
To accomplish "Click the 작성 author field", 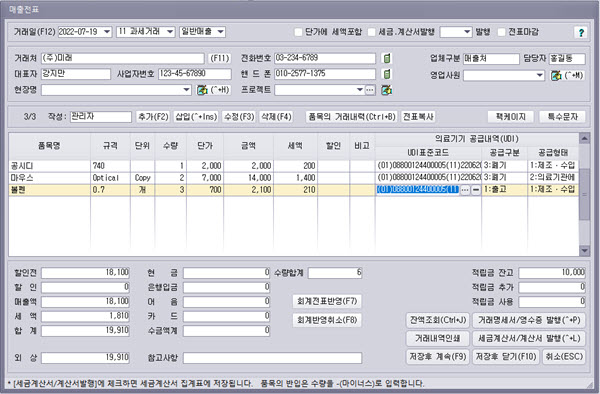I will pos(101,117).
